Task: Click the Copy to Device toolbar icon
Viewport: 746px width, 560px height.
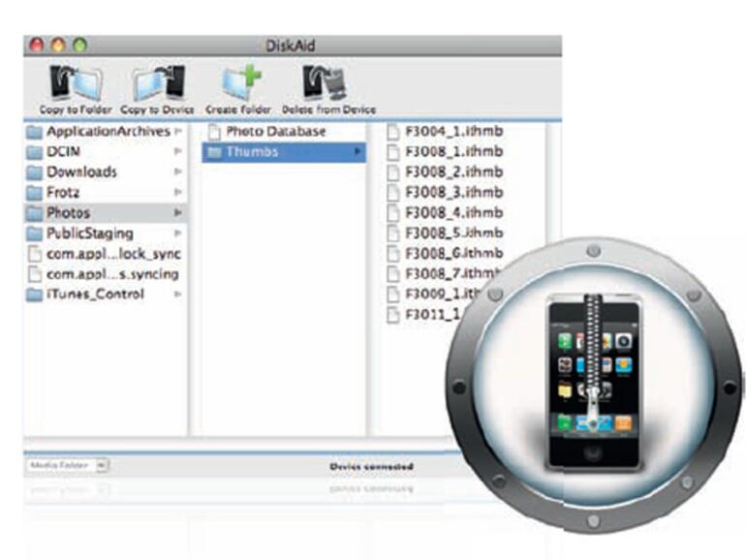Action: click(x=159, y=82)
